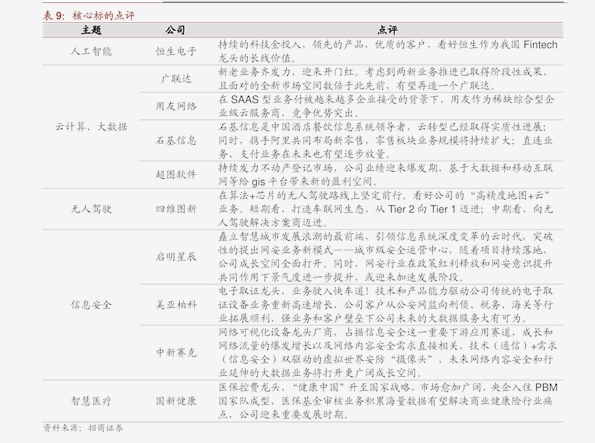Click the 云计算、大数据 theme cell
Image resolution: width=595 pixels, height=443 pixels.
tap(91, 126)
